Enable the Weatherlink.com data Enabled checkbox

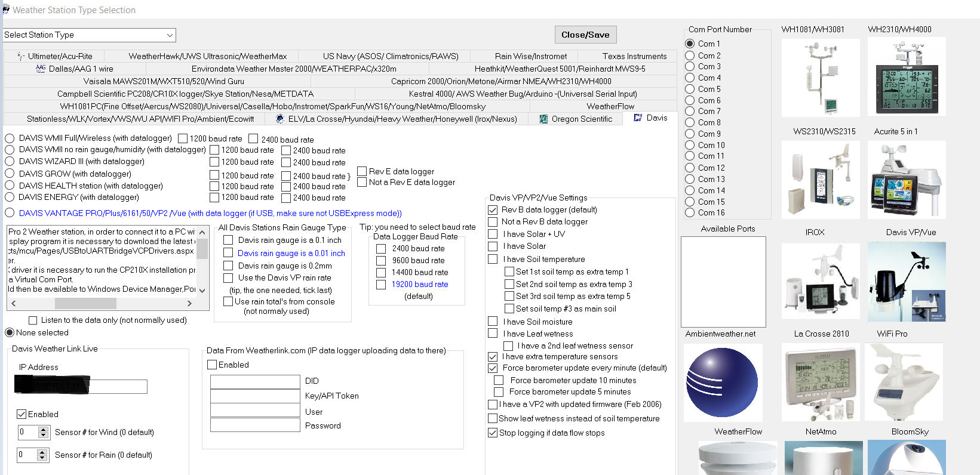click(x=212, y=365)
